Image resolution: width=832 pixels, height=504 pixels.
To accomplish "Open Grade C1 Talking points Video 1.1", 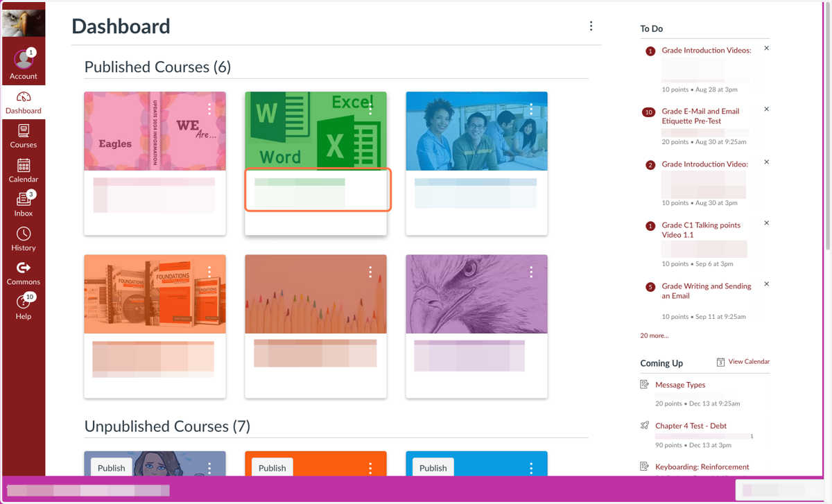I will click(x=701, y=230).
